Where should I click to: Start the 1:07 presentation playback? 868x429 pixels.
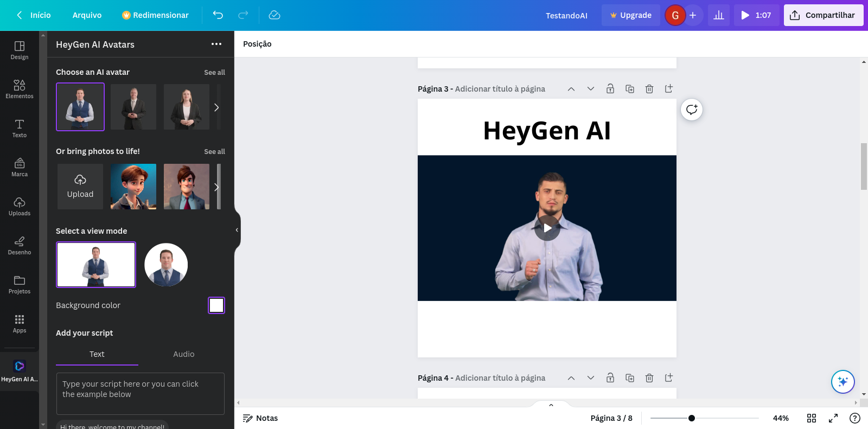757,15
